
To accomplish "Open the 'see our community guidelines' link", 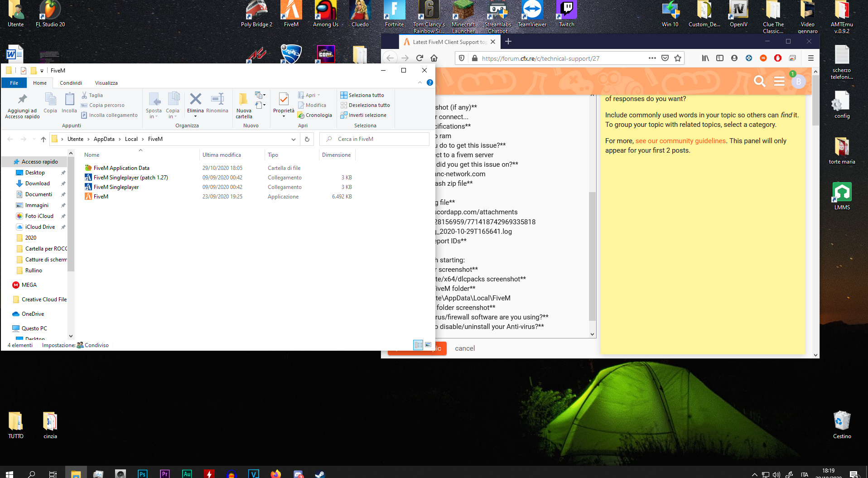I will 680,141.
